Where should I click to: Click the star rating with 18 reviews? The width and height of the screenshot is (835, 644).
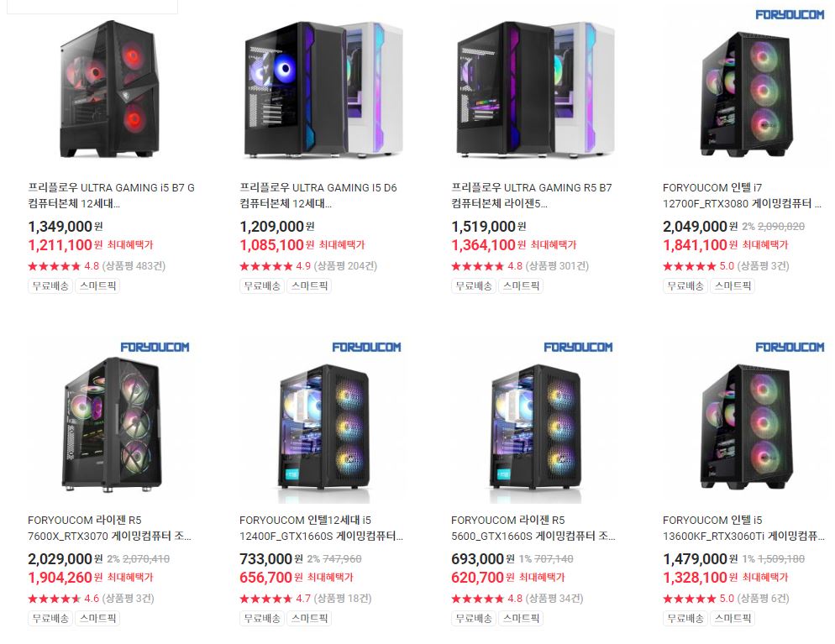click(305, 598)
